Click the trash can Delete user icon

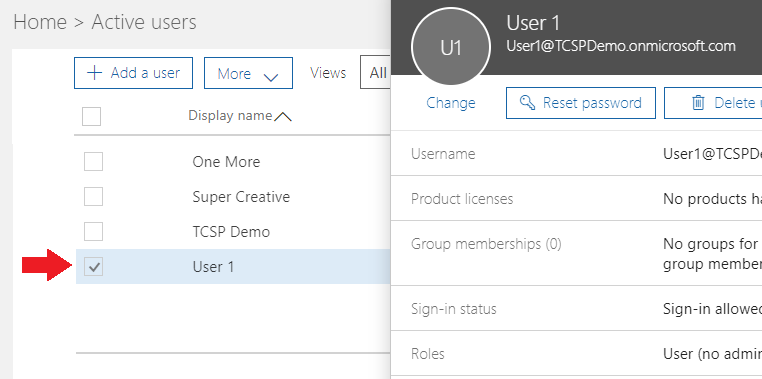coord(698,103)
